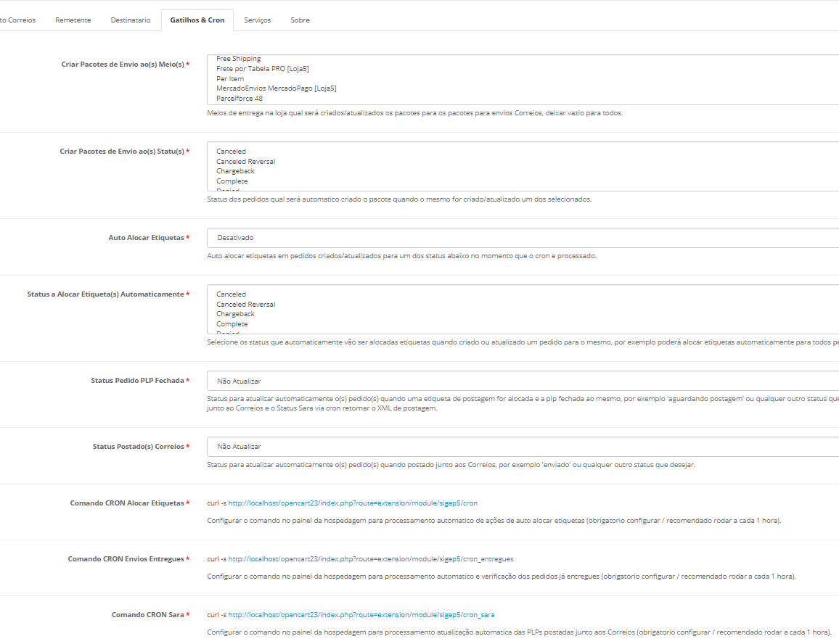Select Canceled in Criar Pacotes status list
Viewport: 839px width, 644px height.
click(231, 152)
